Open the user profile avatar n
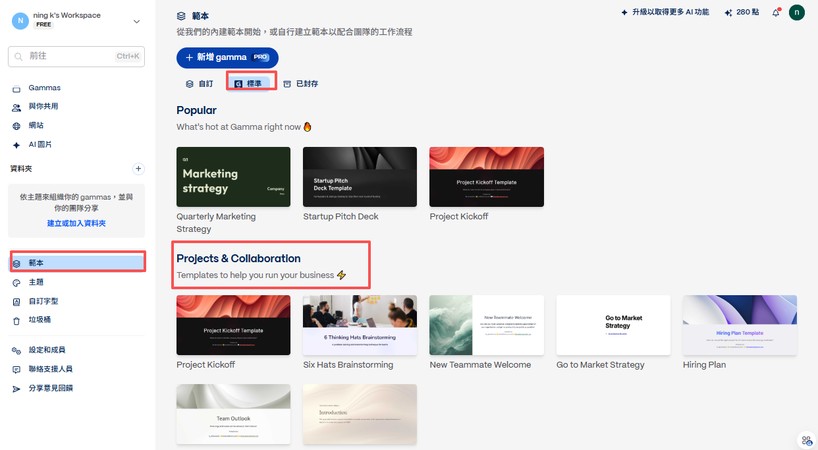 pyautogui.click(x=797, y=13)
